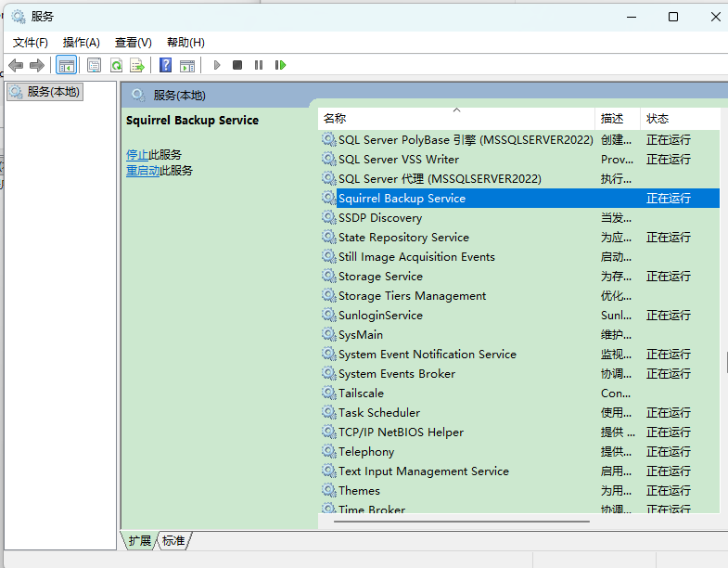
Task: Open Properties via the toolbar icon
Action: pyautogui.click(x=94, y=65)
